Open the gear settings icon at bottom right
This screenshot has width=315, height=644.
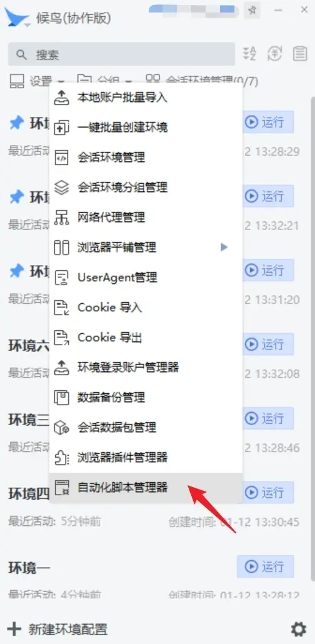(299, 629)
